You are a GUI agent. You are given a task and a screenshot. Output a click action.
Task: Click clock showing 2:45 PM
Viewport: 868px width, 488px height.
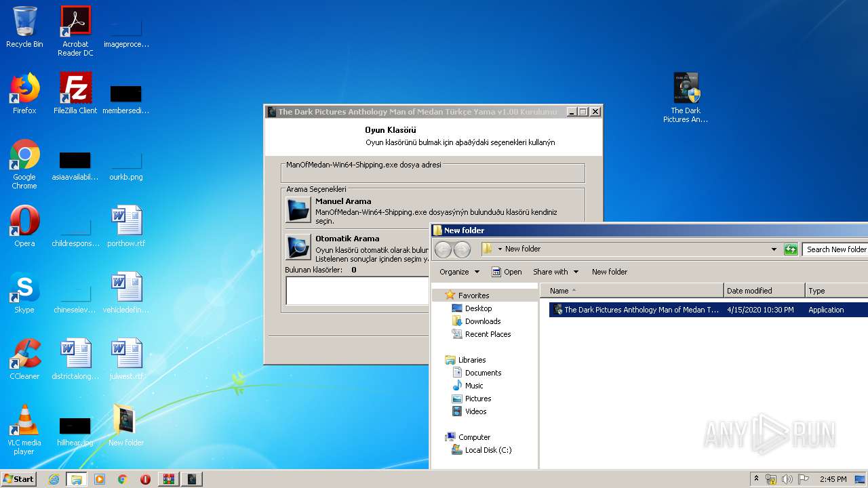[833, 479]
